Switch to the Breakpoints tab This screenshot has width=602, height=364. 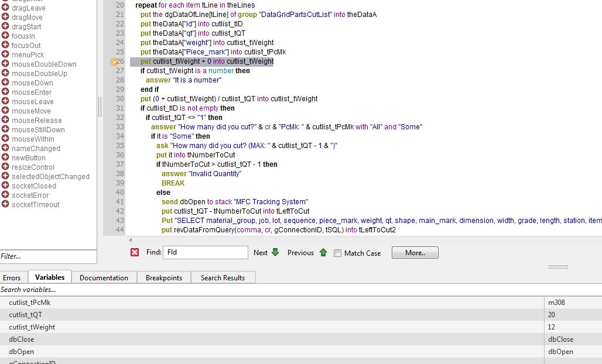click(x=164, y=277)
